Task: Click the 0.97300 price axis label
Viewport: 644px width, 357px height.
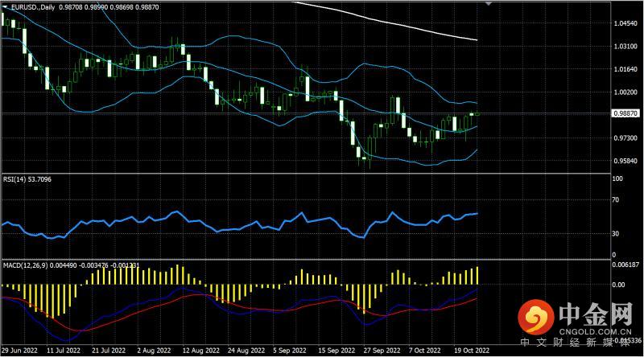Action: (625, 137)
